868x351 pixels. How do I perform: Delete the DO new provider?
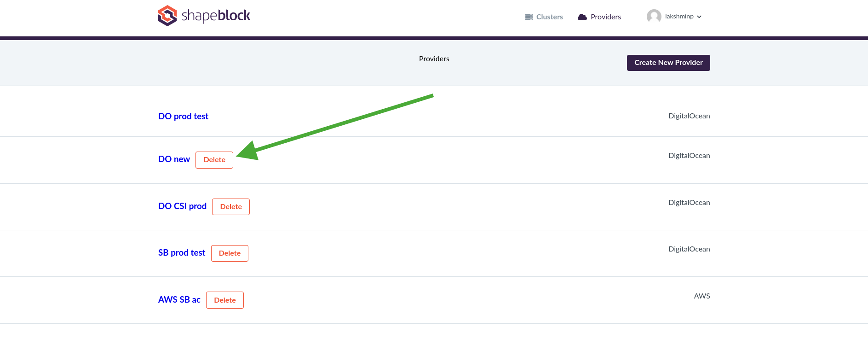tap(214, 160)
